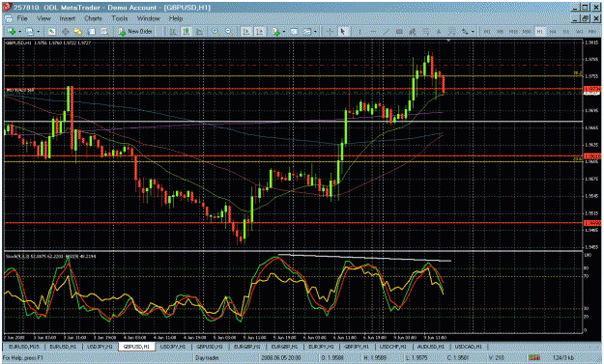604x364 pixels.
Task: Switch to candlestick chart display
Action: (x=187, y=32)
